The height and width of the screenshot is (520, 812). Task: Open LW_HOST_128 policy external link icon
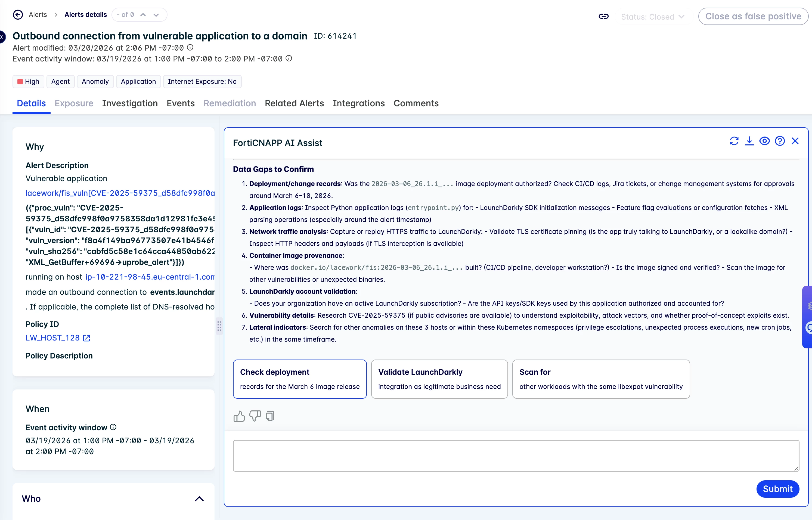tap(86, 338)
